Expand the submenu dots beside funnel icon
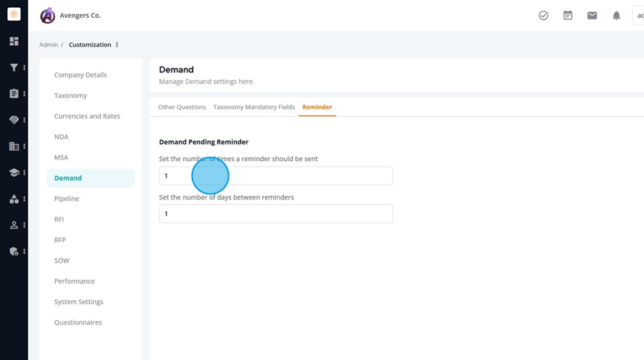This screenshot has width=644, height=360. tap(24, 67)
